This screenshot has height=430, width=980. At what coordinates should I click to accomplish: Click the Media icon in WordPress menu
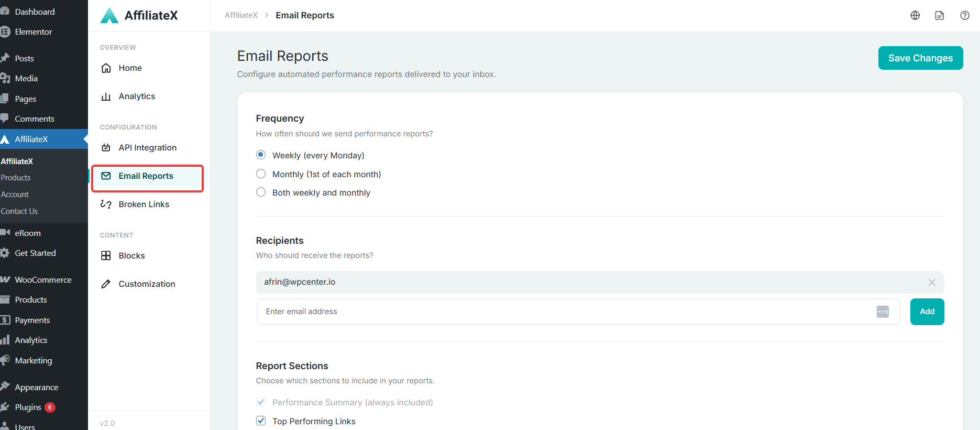coord(5,78)
